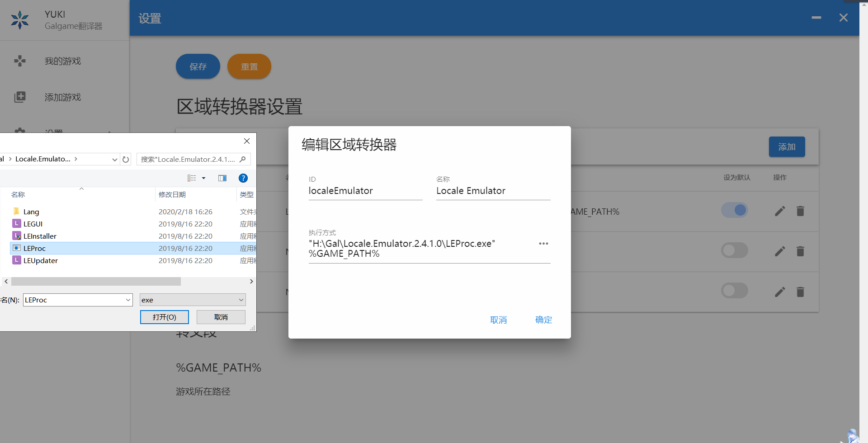Select the Lang folder

pos(26,212)
